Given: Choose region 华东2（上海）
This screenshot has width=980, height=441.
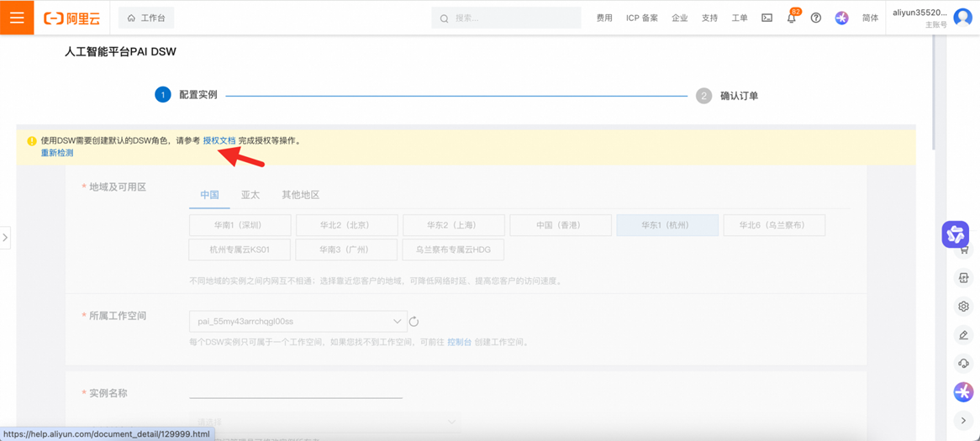Looking at the screenshot, I should (x=454, y=225).
